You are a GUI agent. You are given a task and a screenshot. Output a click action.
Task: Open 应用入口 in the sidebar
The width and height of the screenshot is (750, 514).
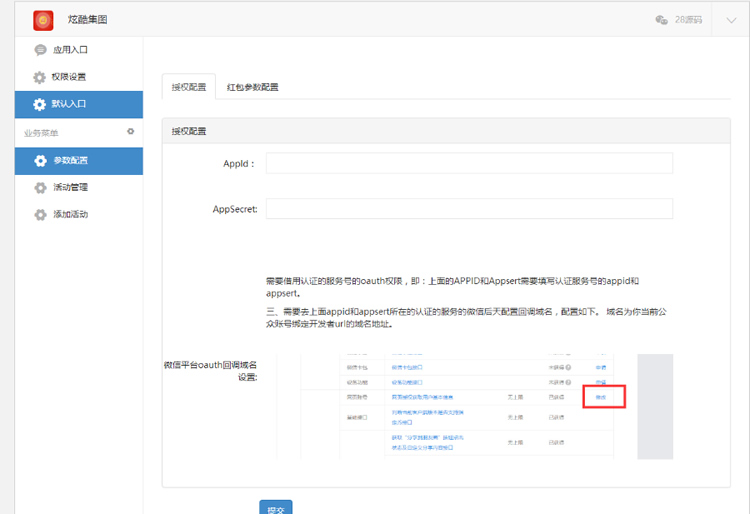70,50
